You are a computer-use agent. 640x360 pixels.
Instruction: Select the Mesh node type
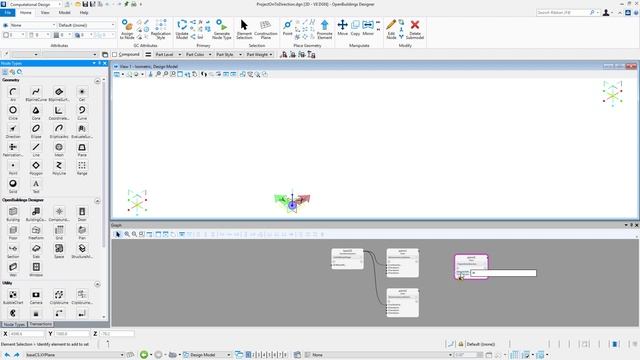click(59, 149)
